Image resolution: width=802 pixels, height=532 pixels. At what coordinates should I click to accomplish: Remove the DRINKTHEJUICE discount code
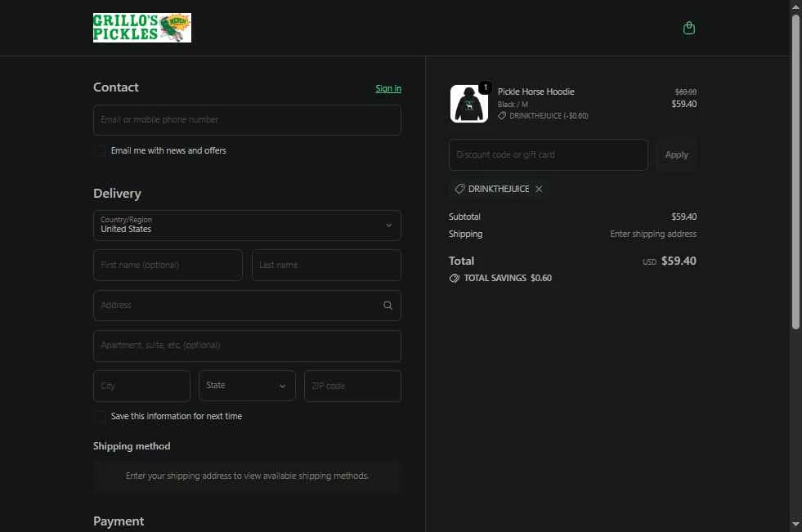(539, 189)
